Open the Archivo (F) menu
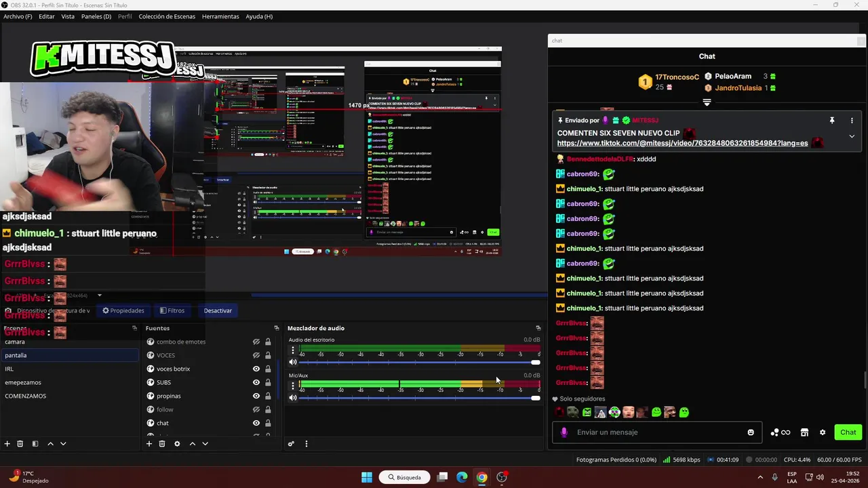 pyautogui.click(x=18, y=16)
